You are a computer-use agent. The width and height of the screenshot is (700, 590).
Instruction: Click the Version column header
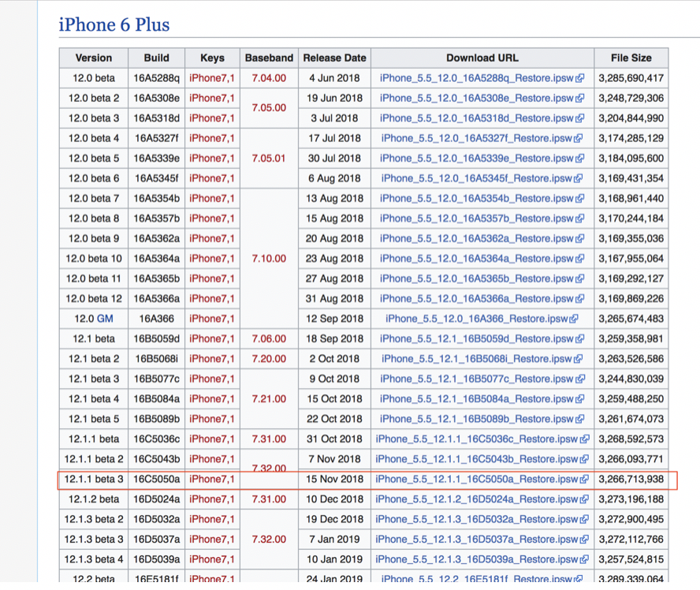tap(94, 58)
